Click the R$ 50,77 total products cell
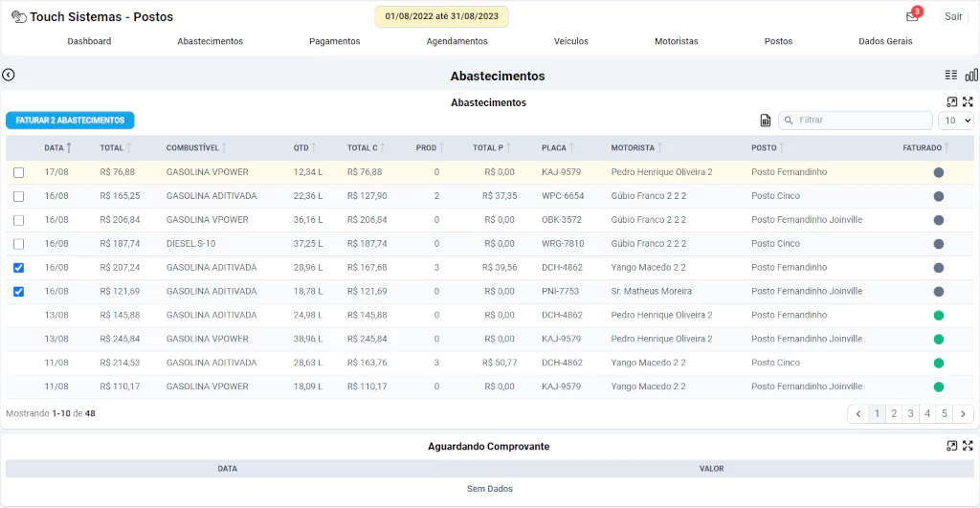Image resolution: width=980 pixels, height=508 pixels. [x=500, y=363]
